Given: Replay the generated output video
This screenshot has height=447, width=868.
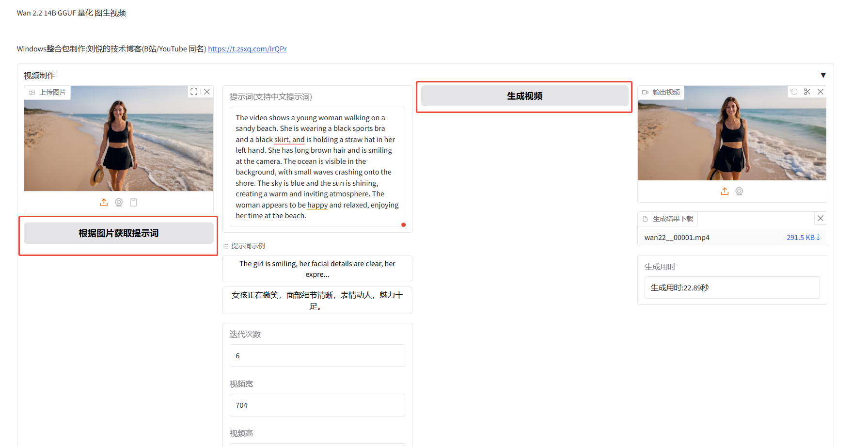Looking at the screenshot, I should coord(794,91).
